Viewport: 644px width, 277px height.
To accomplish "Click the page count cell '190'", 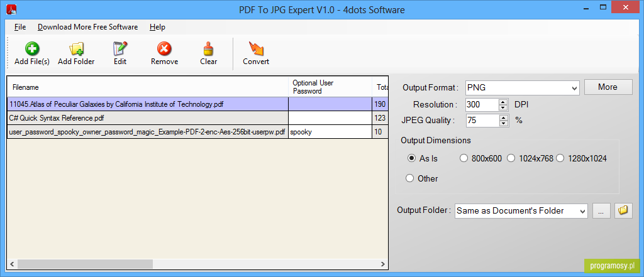I will point(380,104).
